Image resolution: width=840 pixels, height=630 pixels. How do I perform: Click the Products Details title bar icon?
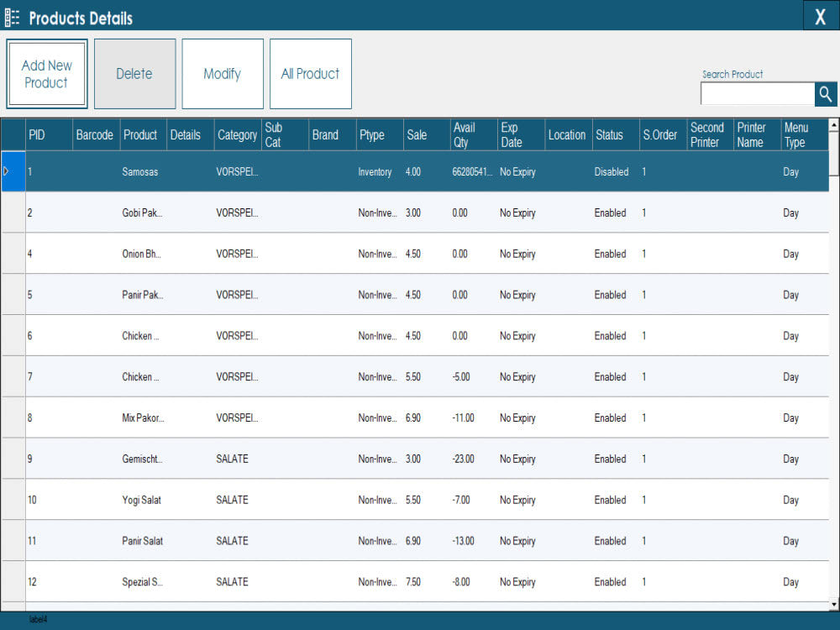tap(12, 16)
